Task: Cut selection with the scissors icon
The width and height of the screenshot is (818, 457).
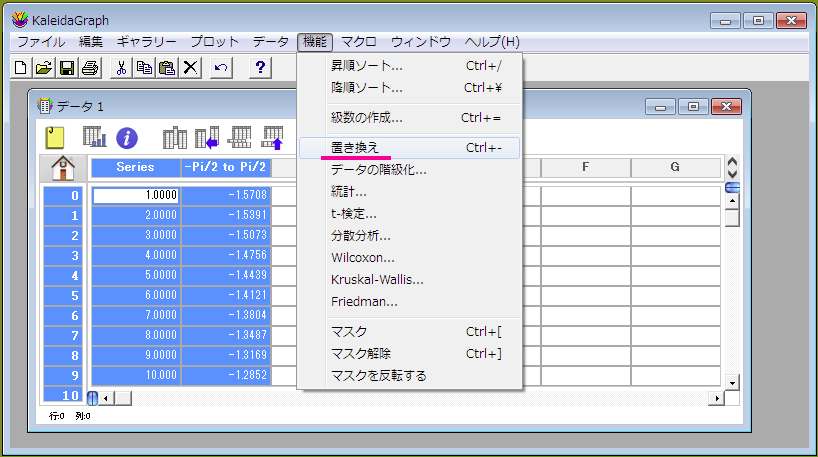Action: click(x=121, y=68)
